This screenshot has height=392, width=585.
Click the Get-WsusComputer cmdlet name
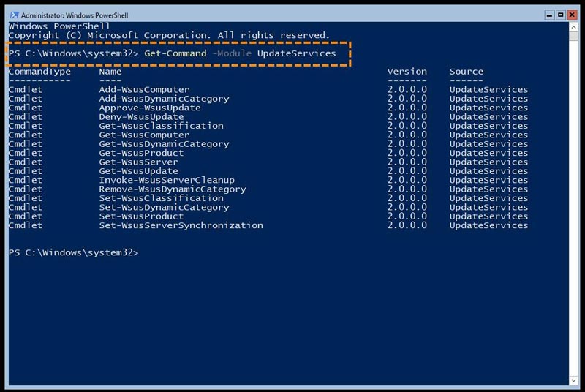coord(144,135)
